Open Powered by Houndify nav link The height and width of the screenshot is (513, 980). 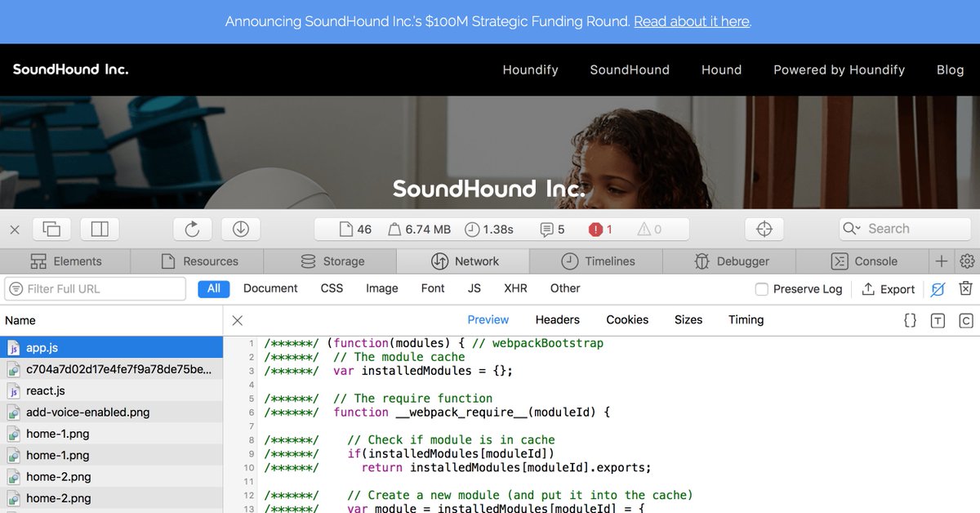click(x=839, y=70)
